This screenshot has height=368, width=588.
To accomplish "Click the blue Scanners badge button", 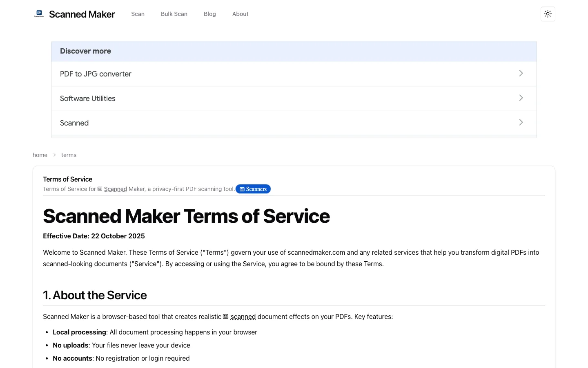I will [253, 189].
